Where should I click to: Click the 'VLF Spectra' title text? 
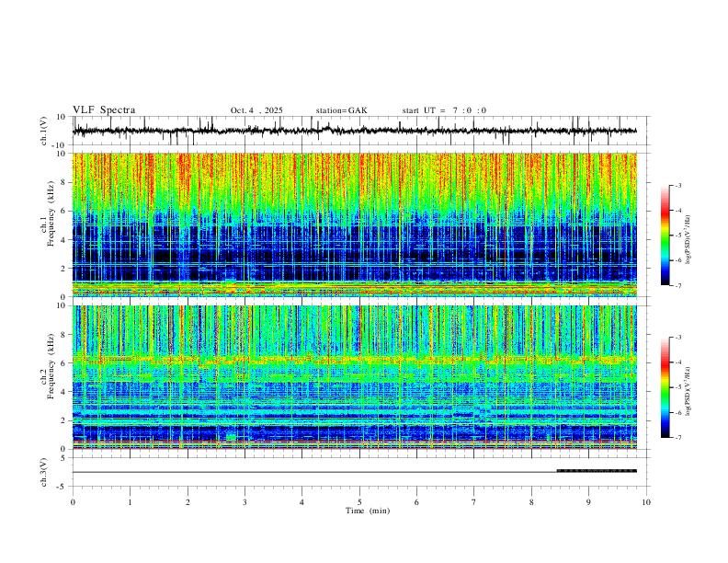pyautogui.click(x=104, y=110)
